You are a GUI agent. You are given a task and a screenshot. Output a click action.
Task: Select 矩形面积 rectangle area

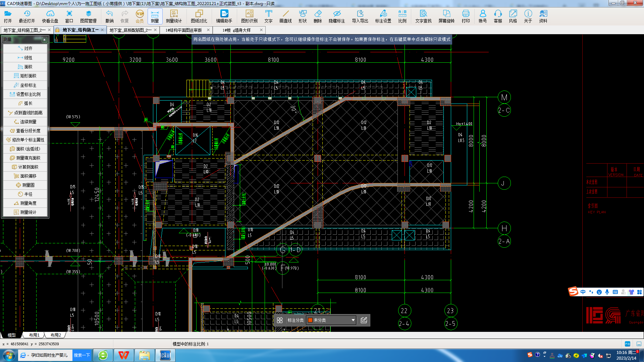[25, 76]
